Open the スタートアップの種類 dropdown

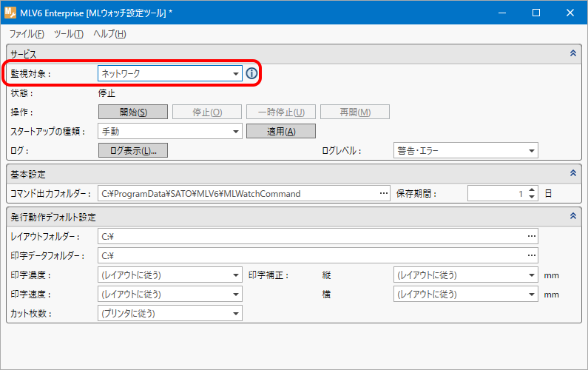[x=170, y=131]
